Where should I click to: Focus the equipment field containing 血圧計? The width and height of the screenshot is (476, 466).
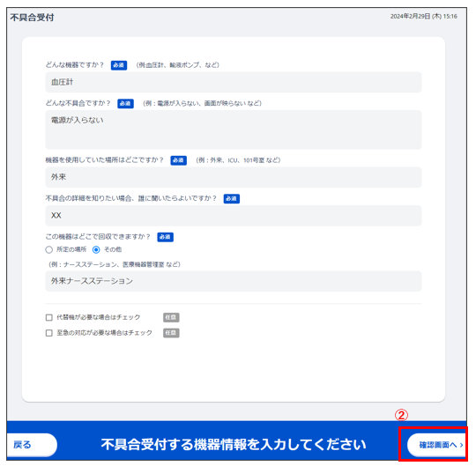coord(233,82)
